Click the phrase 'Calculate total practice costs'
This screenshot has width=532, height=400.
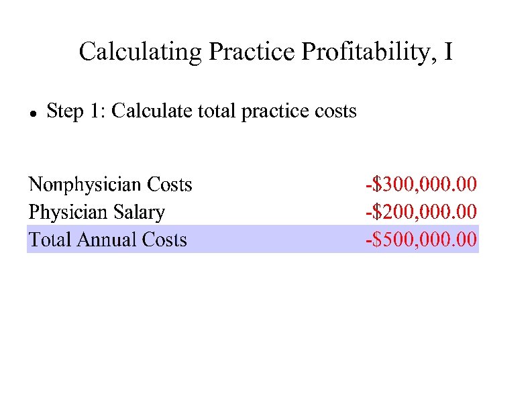[234, 111]
